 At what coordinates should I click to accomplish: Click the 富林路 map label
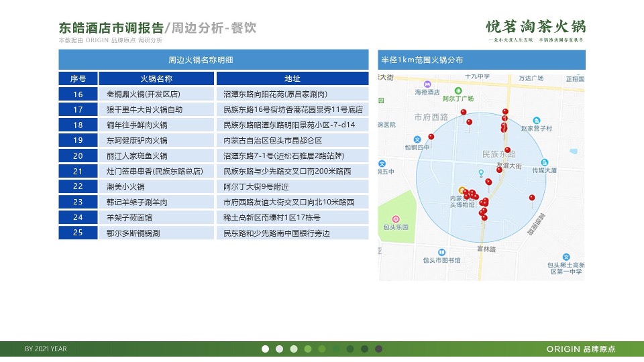tap(487, 249)
